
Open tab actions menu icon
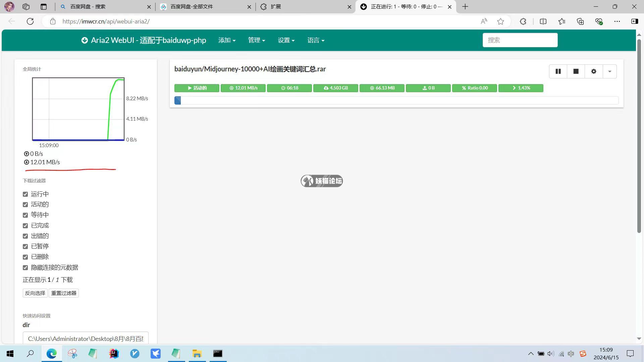[x=44, y=7]
